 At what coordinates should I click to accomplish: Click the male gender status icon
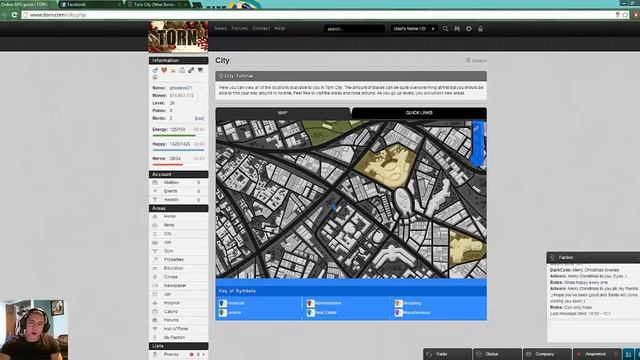click(155, 70)
